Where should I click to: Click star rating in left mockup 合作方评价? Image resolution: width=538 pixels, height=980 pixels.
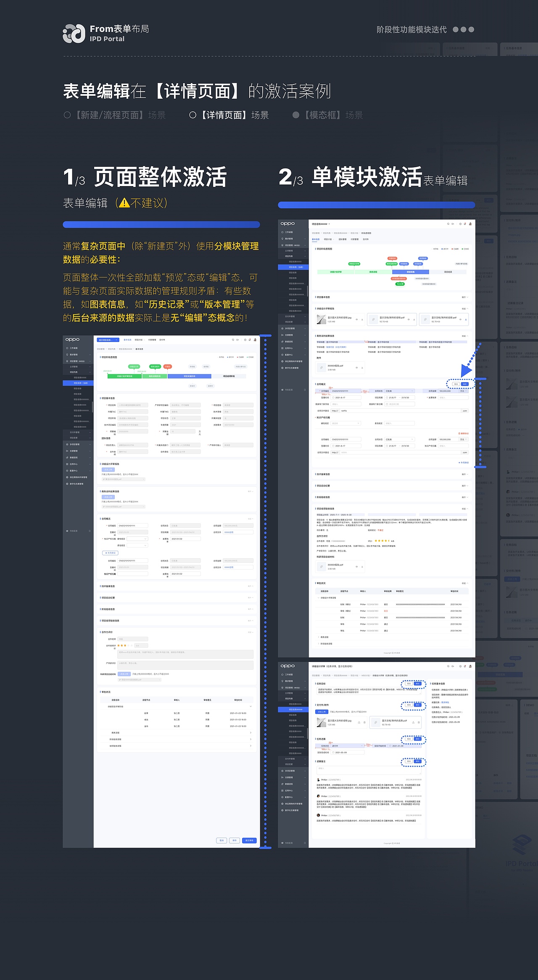point(125,645)
